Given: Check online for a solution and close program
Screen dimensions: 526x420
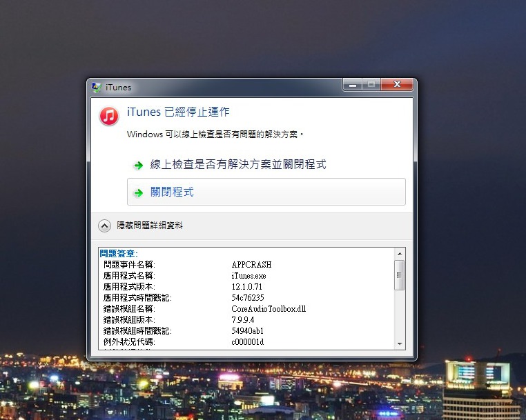Looking at the screenshot, I should pos(238,164).
